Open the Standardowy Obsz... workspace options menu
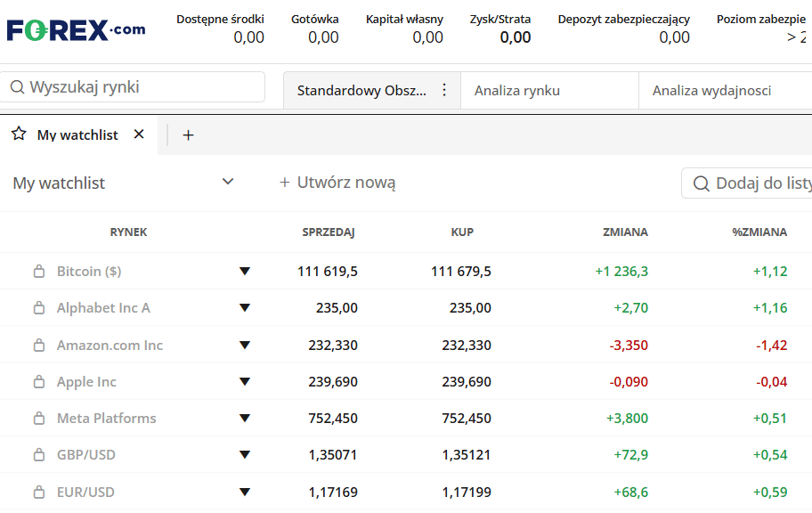812x513 pixels. (x=444, y=90)
